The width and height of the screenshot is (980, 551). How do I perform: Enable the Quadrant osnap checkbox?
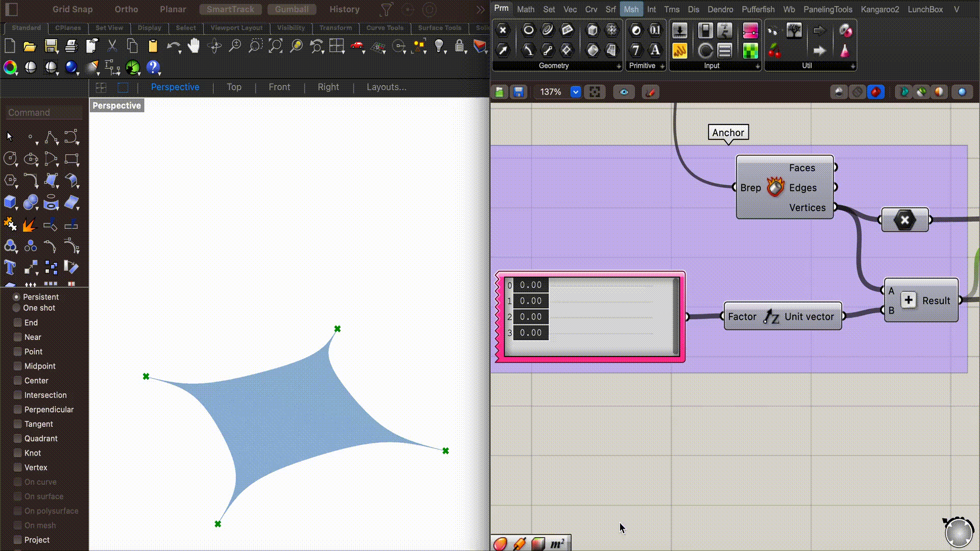[x=18, y=439]
